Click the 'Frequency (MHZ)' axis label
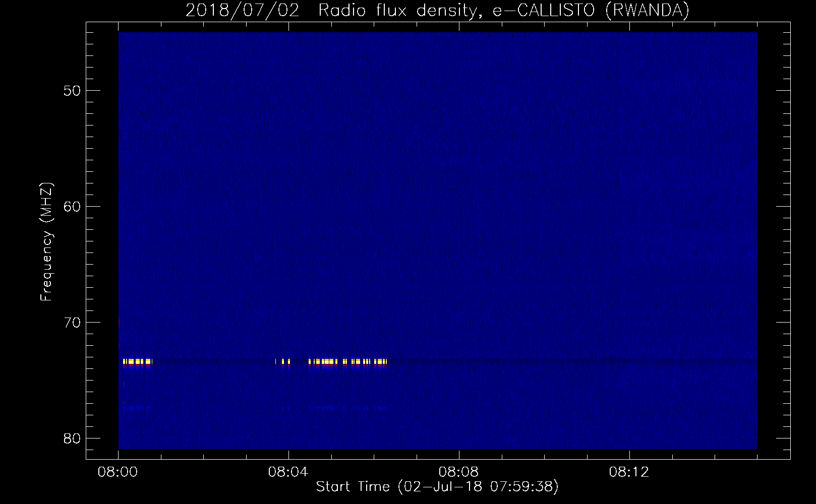816x504 pixels. point(46,242)
